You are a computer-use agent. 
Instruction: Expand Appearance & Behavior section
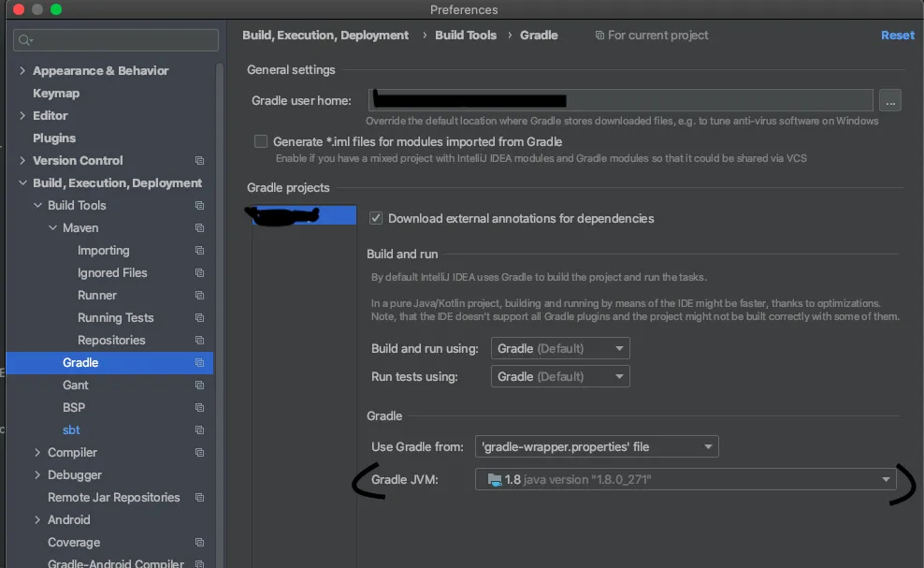(22, 71)
